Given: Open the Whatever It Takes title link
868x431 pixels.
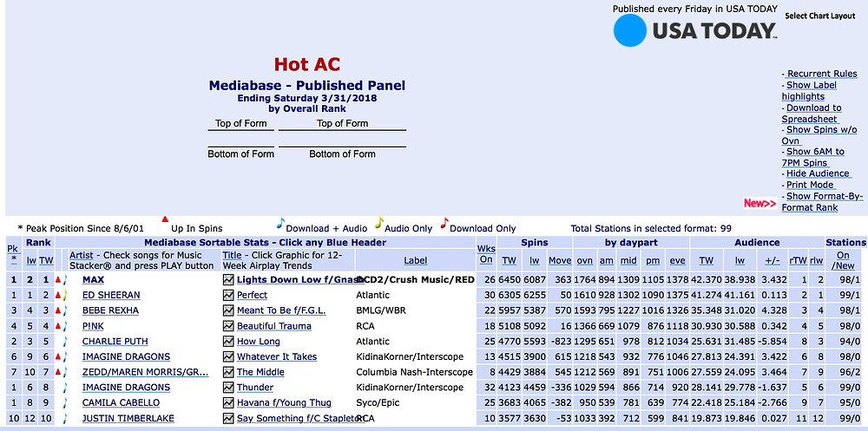Looking at the screenshot, I should (277, 357).
